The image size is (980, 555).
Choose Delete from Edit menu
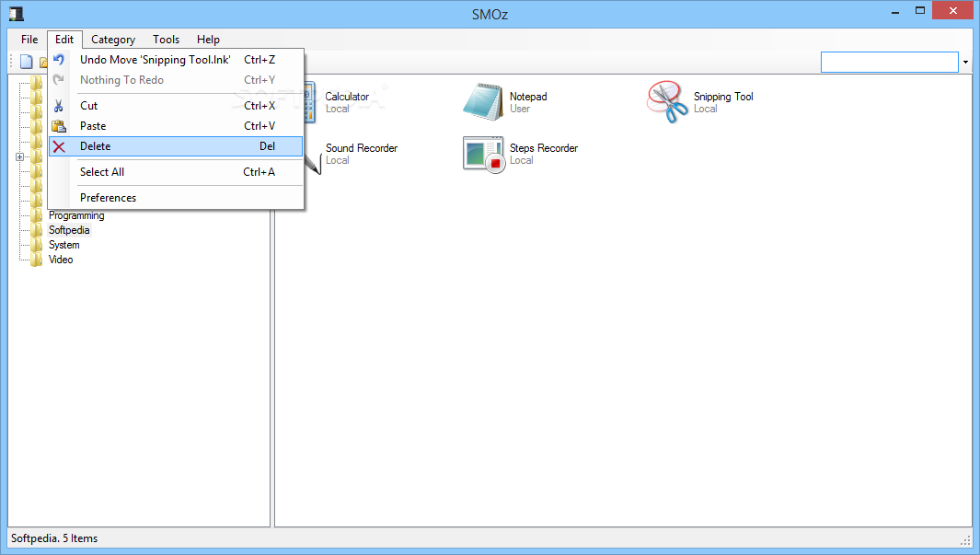177,146
